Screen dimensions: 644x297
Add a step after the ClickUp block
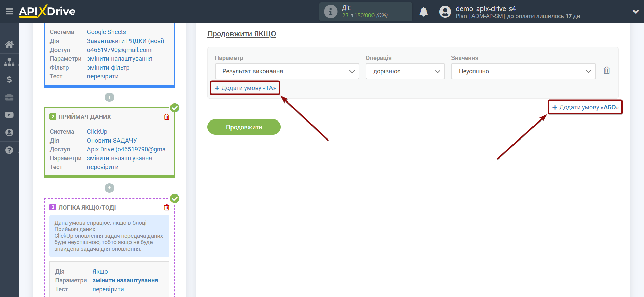pos(109,188)
